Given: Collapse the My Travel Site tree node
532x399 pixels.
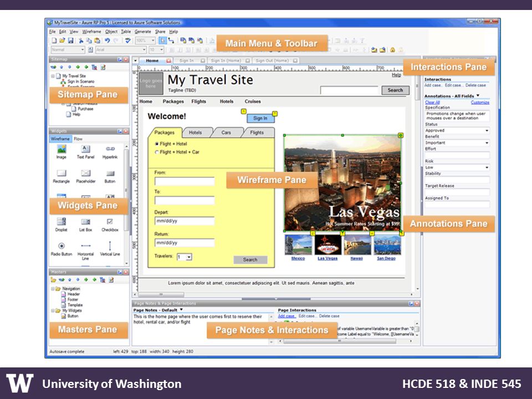Looking at the screenshot, I should (53, 76).
